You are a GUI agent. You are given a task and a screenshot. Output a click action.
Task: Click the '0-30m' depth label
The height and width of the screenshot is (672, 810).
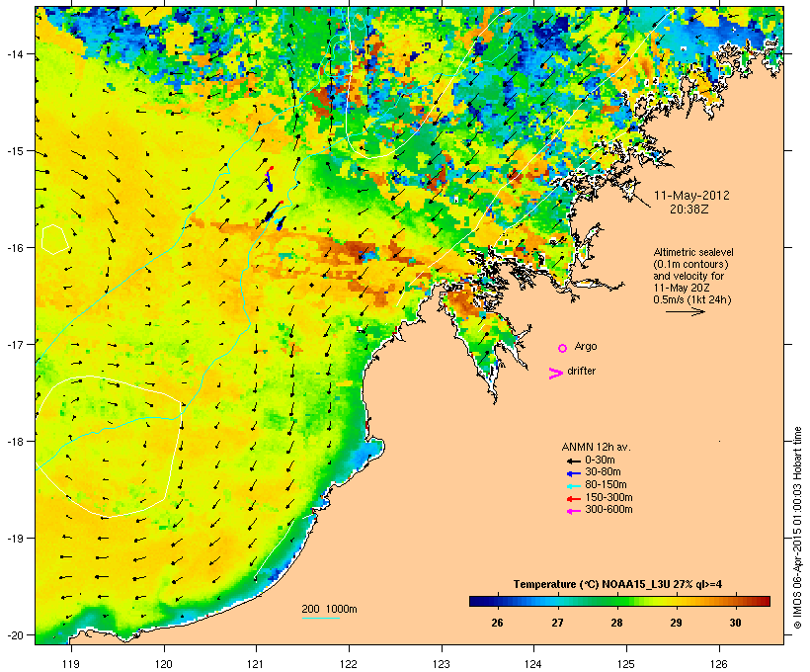(x=600, y=461)
